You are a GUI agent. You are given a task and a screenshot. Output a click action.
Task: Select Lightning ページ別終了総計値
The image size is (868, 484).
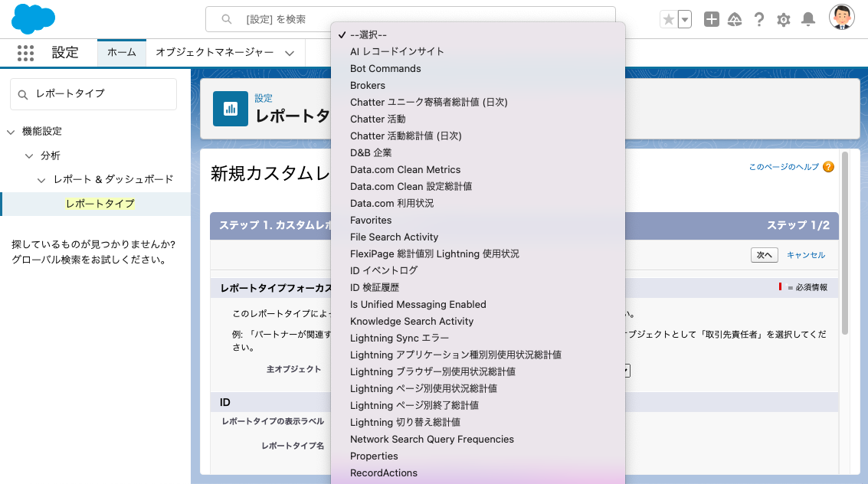478,405
